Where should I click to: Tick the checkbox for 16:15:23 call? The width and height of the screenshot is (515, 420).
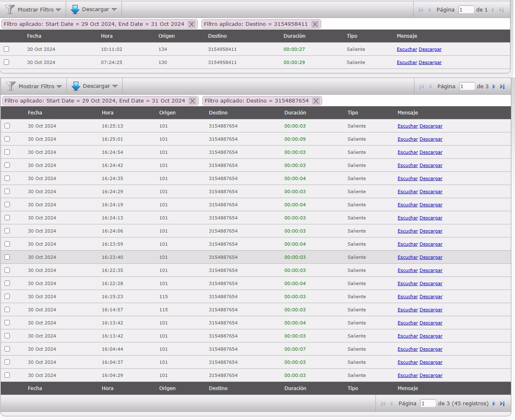tap(7, 297)
